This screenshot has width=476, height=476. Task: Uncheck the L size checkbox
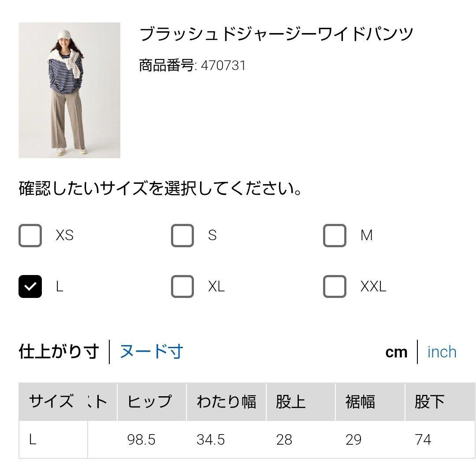[30, 286]
